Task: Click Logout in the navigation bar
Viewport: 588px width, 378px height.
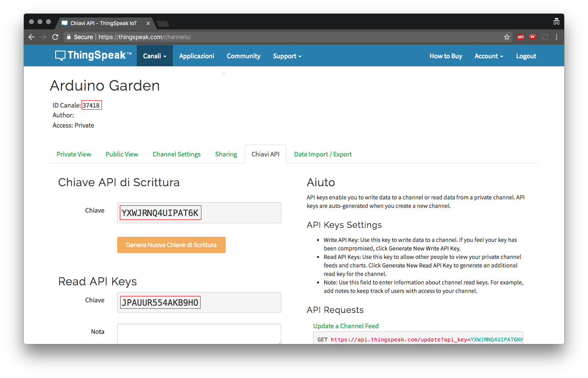Action: pos(526,56)
